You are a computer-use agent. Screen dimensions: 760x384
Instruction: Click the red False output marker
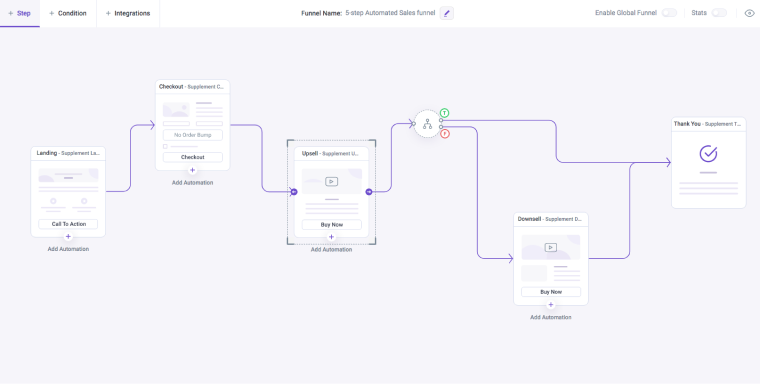click(444, 134)
